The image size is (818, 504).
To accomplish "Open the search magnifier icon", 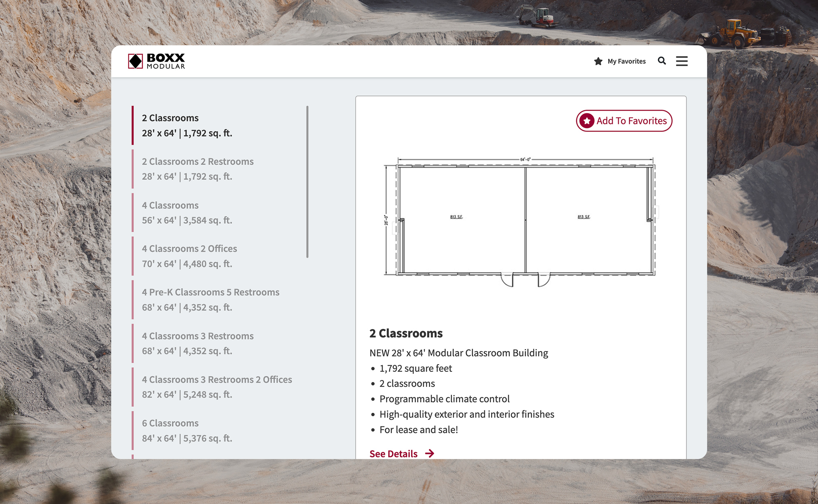I will pyautogui.click(x=662, y=61).
